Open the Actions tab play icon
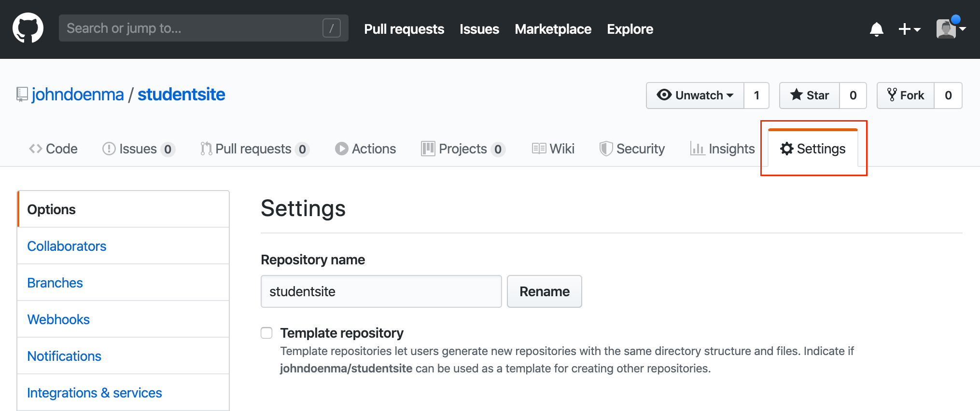Image resolution: width=980 pixels, height=411 pixels. (341, 149)
